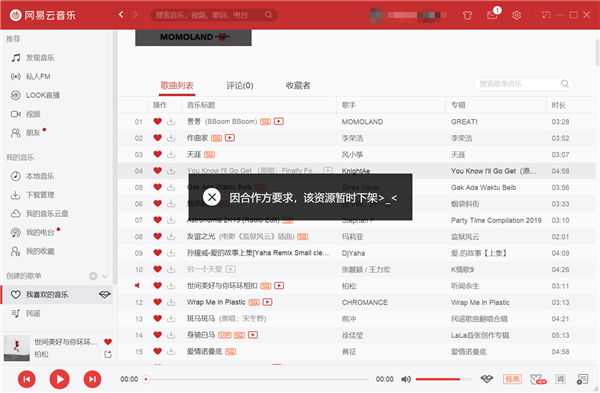Viewport: 600px width, 393px height.
Task: Unlike song 15 爱情诺曼底
Action: [x=157, y=351]
